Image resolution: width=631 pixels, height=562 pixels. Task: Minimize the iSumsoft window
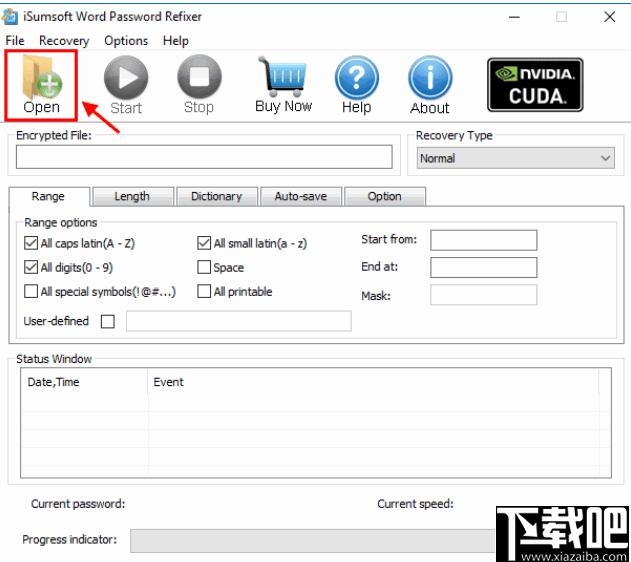[x=514, y=17]
